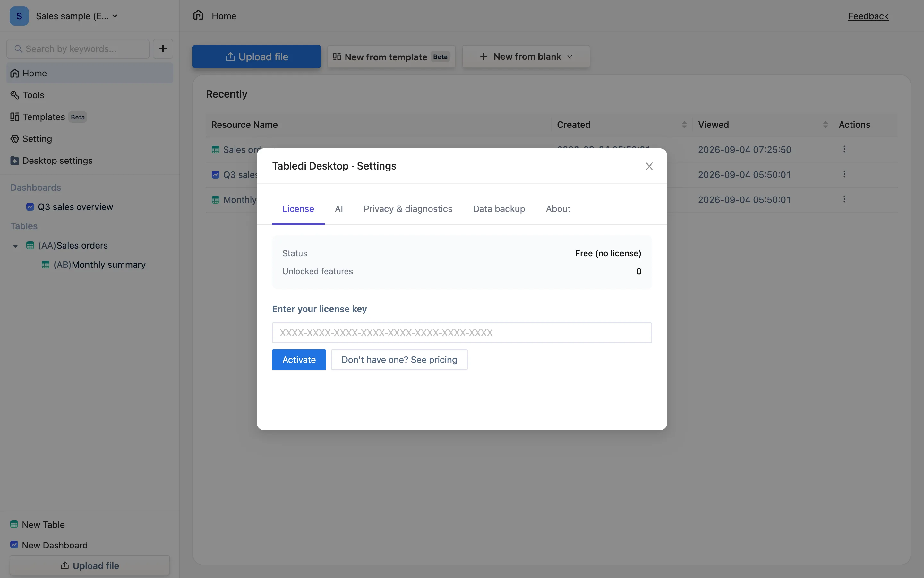Click the Templates layout icon in sidebar
The image size is (924, 578).
[14, 117]
